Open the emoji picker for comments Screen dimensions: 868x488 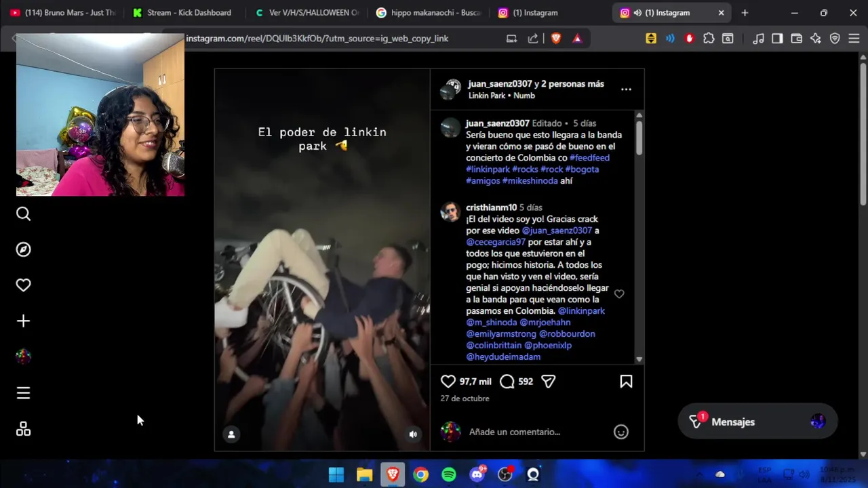(x=621, y=432)
